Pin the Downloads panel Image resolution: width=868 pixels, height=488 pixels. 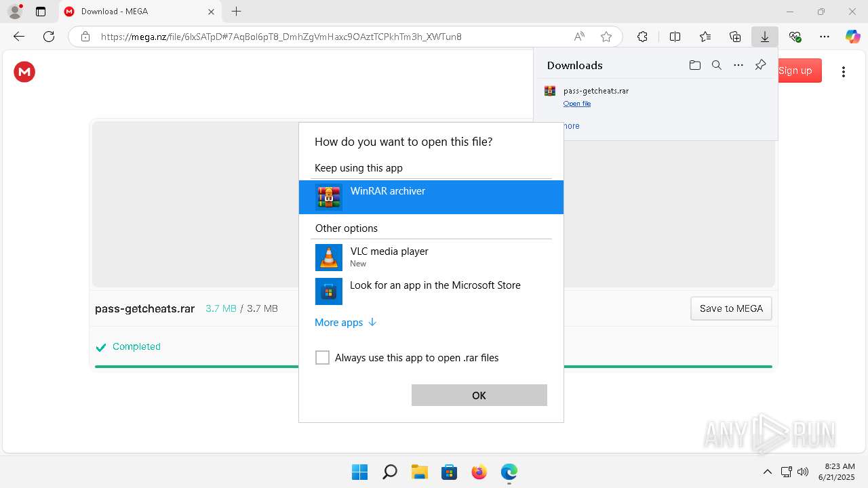coord(760,65)
